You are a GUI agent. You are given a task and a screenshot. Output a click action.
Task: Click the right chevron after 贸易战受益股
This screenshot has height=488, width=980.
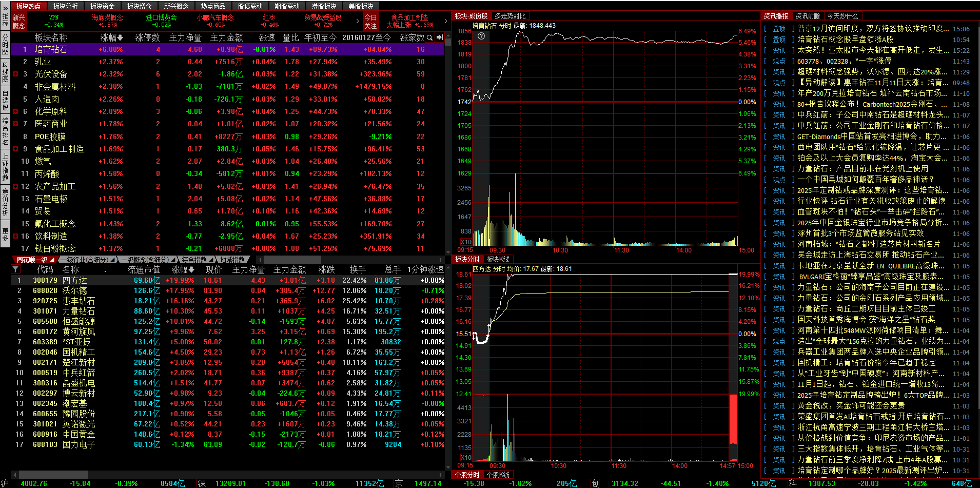point(358,21)
